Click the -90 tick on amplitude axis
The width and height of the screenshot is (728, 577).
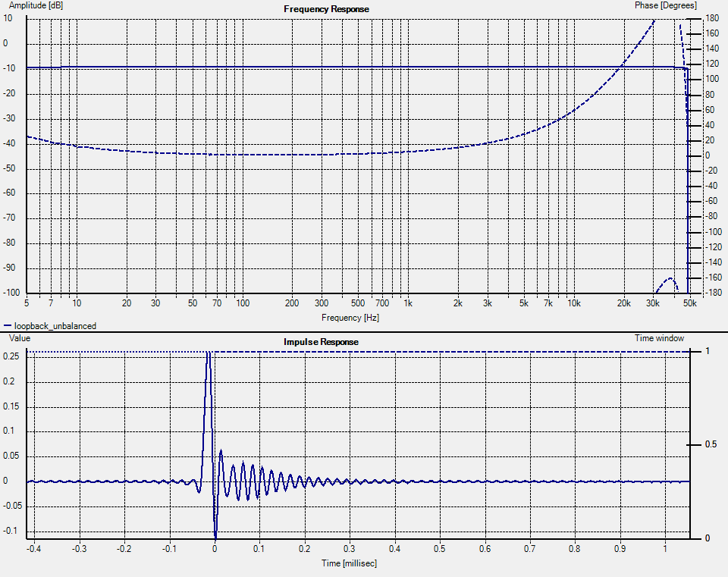pyautogui.click(x=9, y=268)
